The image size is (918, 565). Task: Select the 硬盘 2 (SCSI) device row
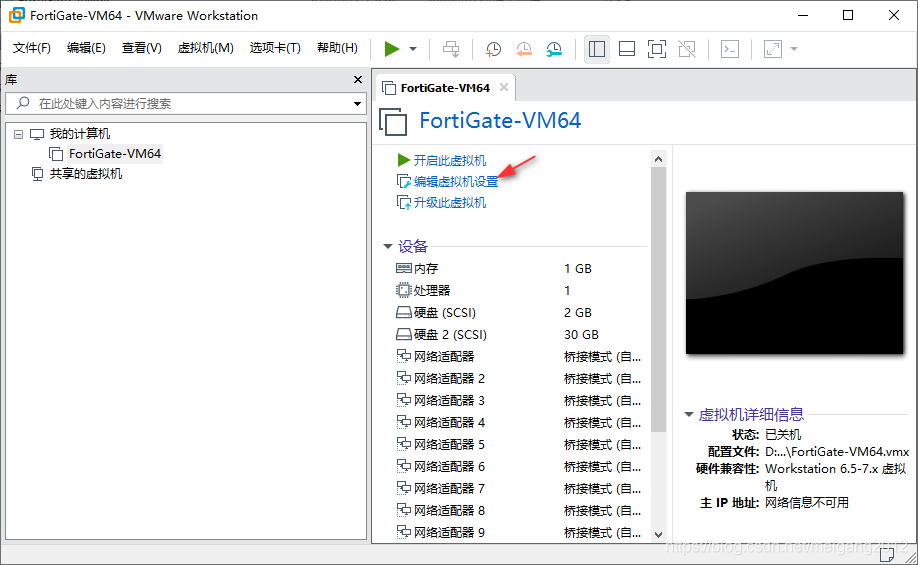coord(521,335)
